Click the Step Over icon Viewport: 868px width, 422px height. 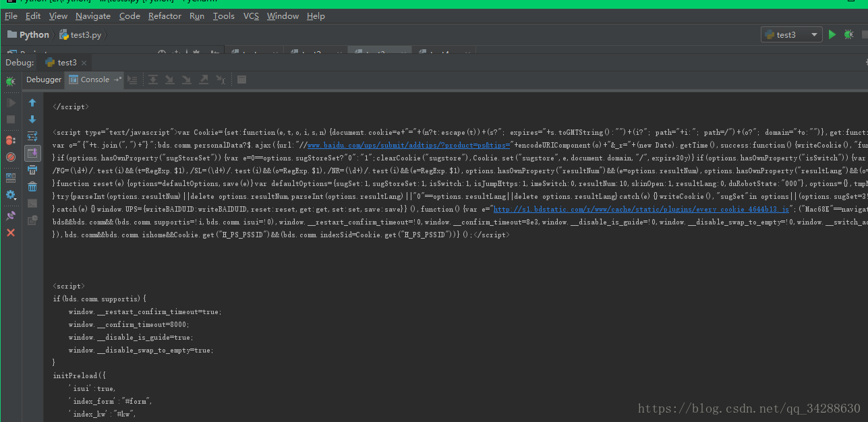click(x=154, y=80)
